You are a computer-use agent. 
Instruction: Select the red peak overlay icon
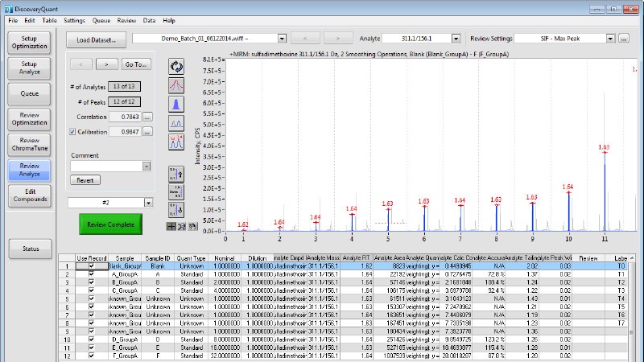(x=176, y=85)
